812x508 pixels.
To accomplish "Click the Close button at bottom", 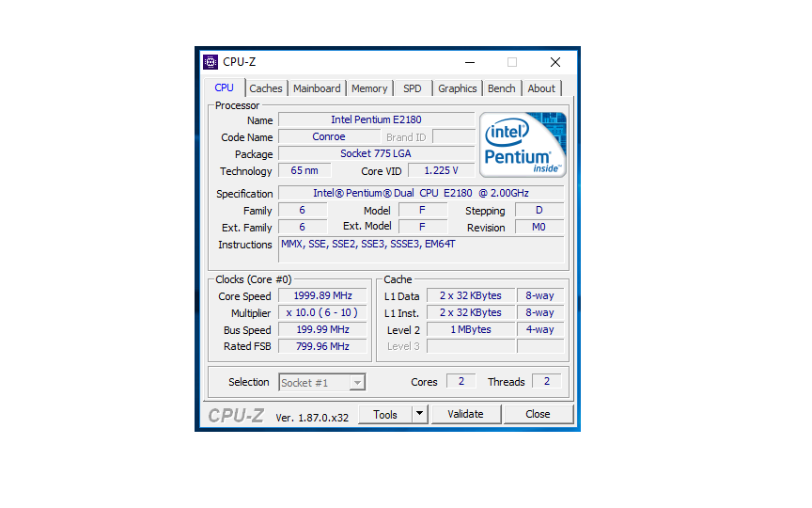I will click(538, 414).
